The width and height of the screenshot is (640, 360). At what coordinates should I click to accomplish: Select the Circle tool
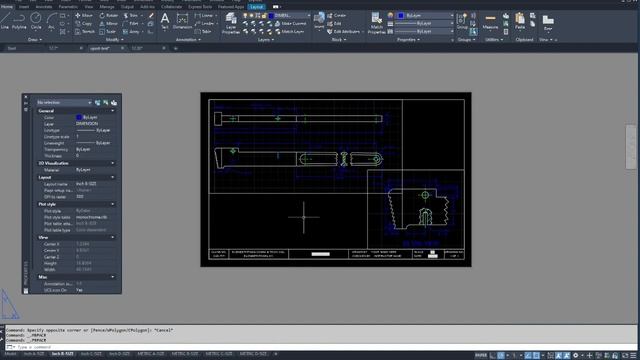click(36, 21)
